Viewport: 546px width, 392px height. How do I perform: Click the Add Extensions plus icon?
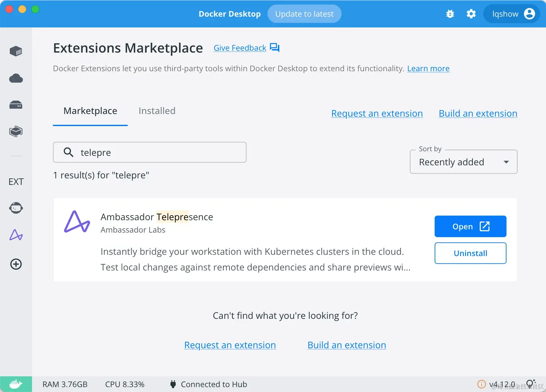coord(16,264)
